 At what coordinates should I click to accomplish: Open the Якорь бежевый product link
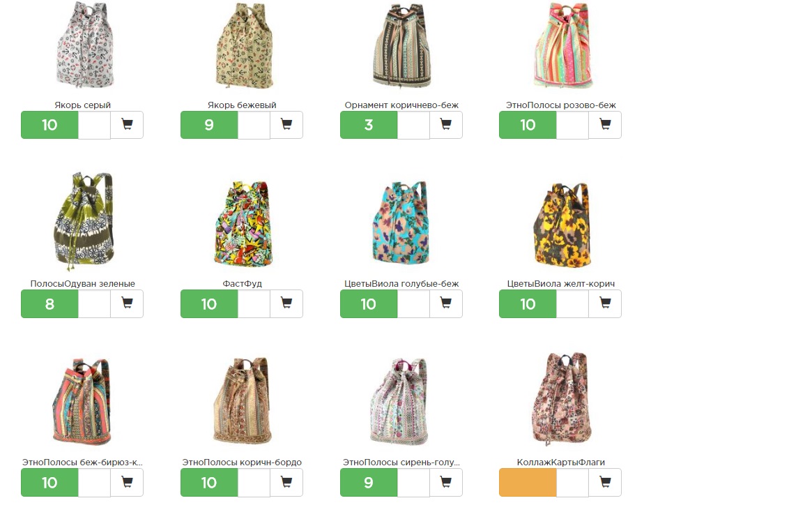[242, 105]
